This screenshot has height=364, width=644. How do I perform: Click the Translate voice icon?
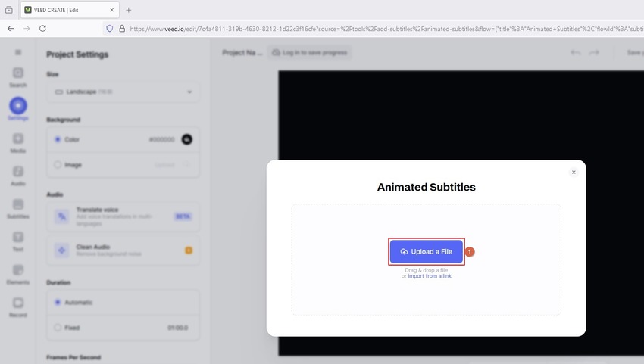click(x=62, y=216)
